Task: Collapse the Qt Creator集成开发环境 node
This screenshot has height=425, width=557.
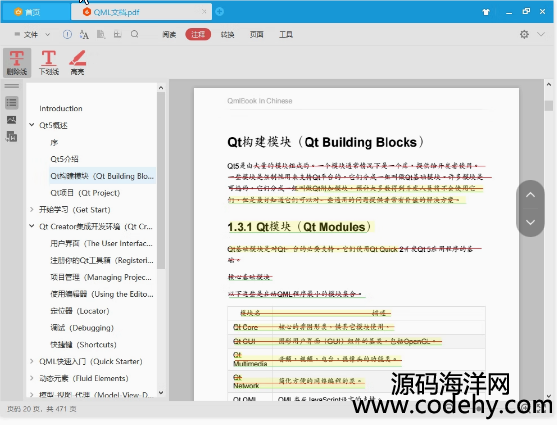Action: 32,226
